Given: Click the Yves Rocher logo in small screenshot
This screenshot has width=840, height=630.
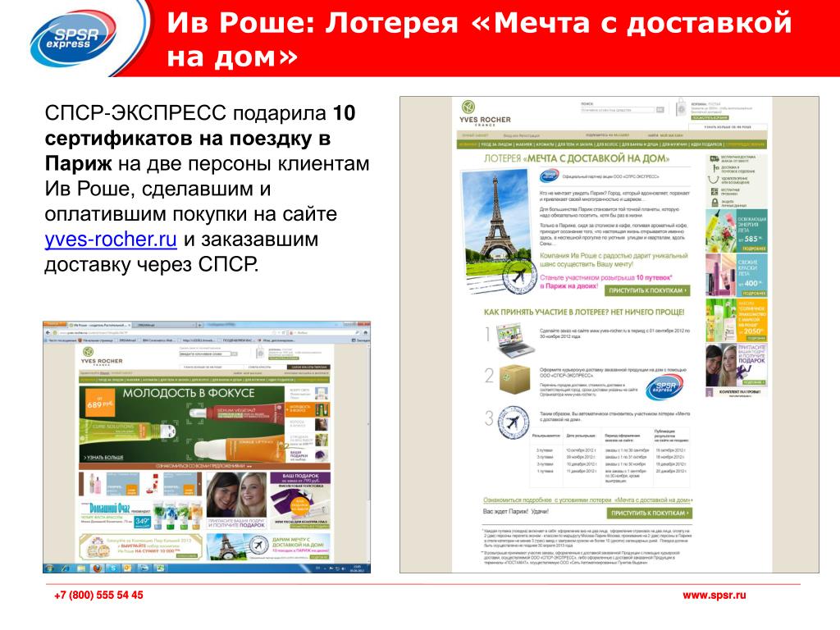Looking at the screenshot, I should [x=102, y=356].
